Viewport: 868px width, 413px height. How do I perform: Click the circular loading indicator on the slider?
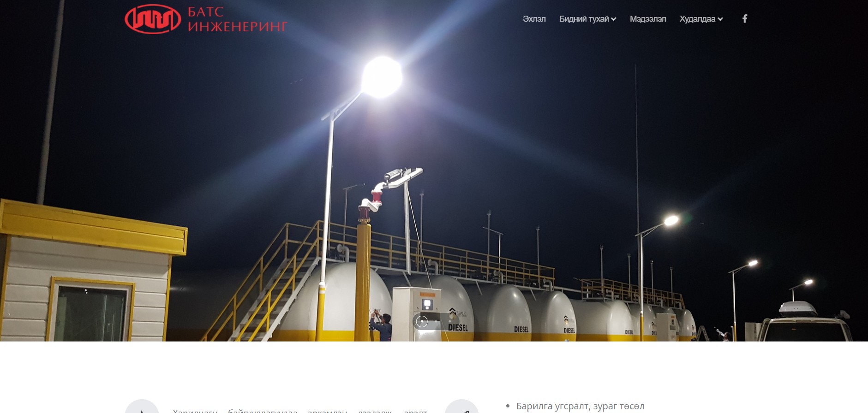click(x=422, y=321)
